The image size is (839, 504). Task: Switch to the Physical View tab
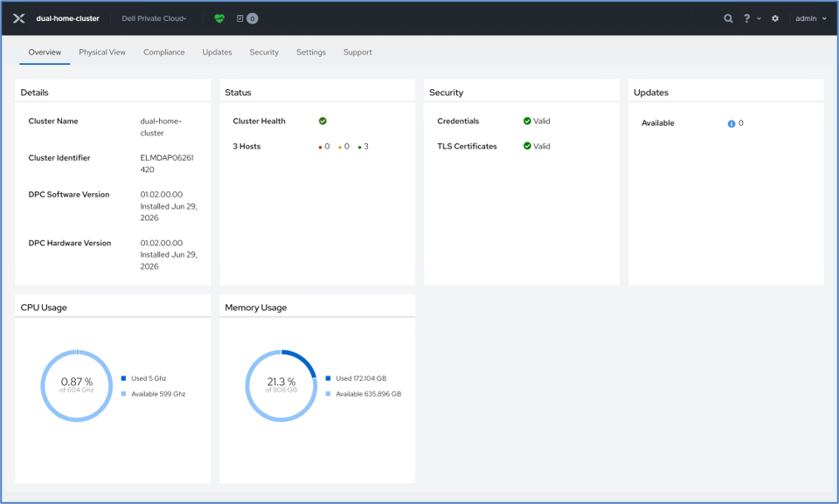(102, 52)
